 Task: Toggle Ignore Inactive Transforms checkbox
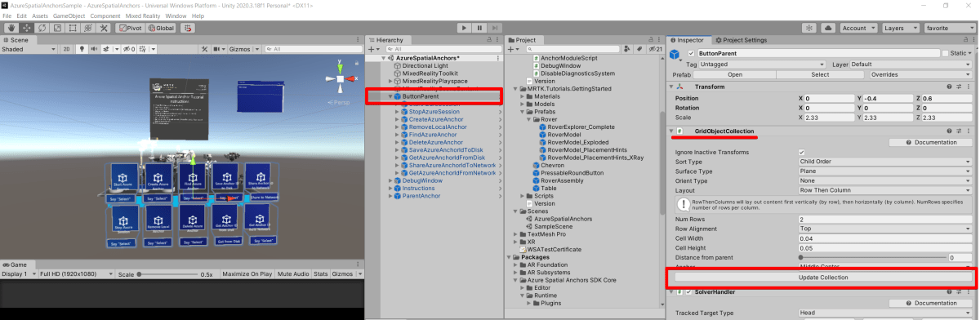point(802,152)
